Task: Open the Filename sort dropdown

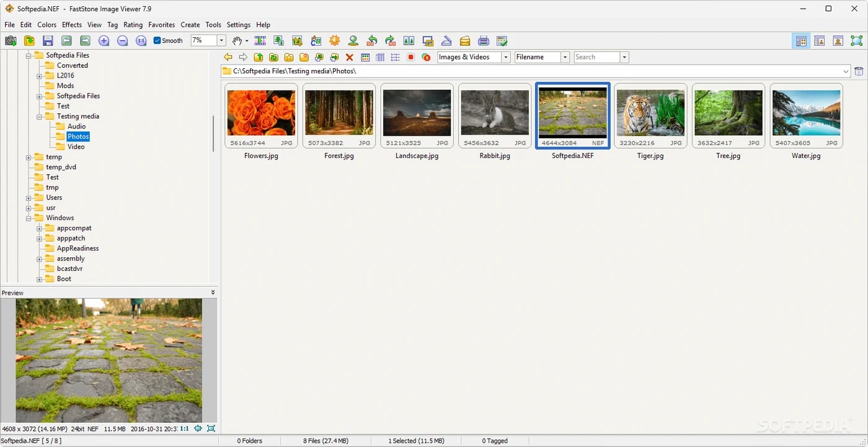Action: (565, 56)
